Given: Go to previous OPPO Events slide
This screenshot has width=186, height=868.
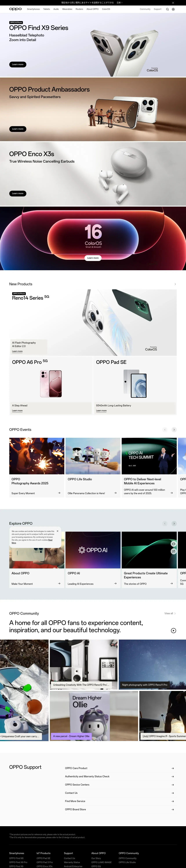Looking at the screenshot, I should 165,430.
